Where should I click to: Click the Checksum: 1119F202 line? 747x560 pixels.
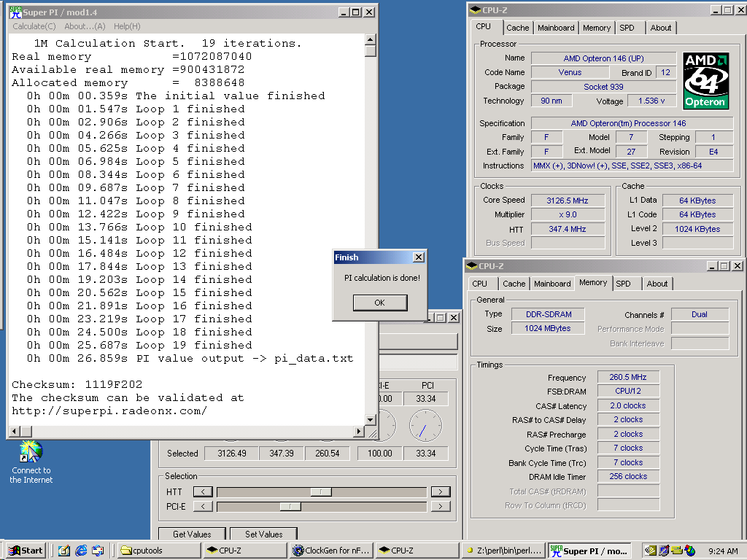(77, 384)
